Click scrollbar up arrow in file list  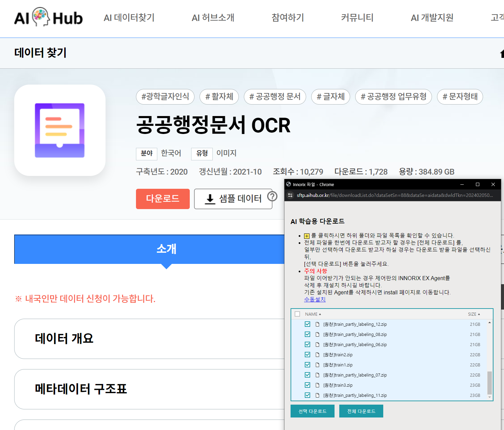click(x=489, y=323)
